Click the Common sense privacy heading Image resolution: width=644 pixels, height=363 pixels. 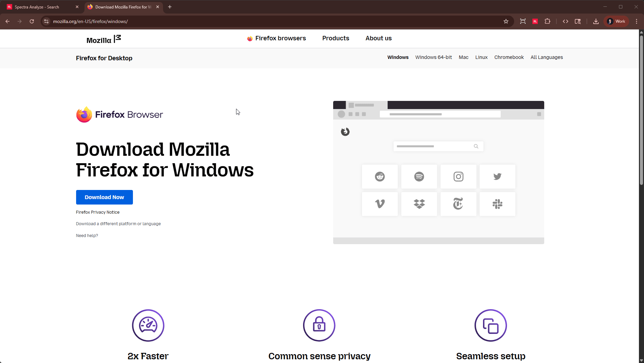coord(319,356)
